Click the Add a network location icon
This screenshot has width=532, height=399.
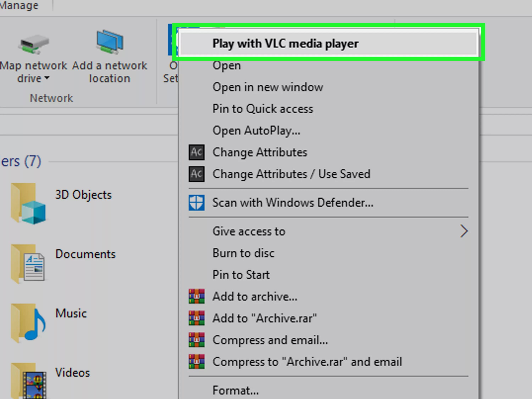[x=110, y=42]
